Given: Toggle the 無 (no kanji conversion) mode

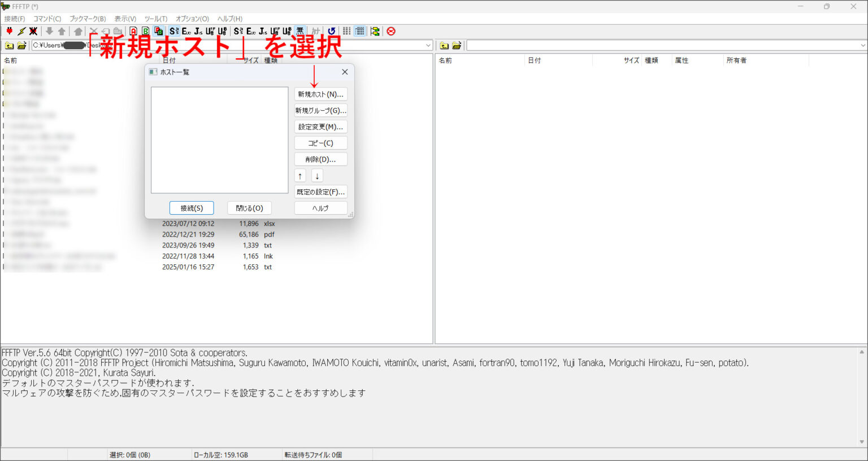Looking at the screenshot, I should [300, 31].
